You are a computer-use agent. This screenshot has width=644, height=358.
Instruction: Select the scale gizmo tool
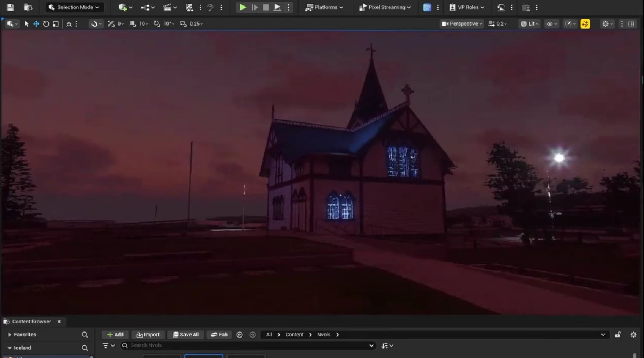[x=56, y=24]
